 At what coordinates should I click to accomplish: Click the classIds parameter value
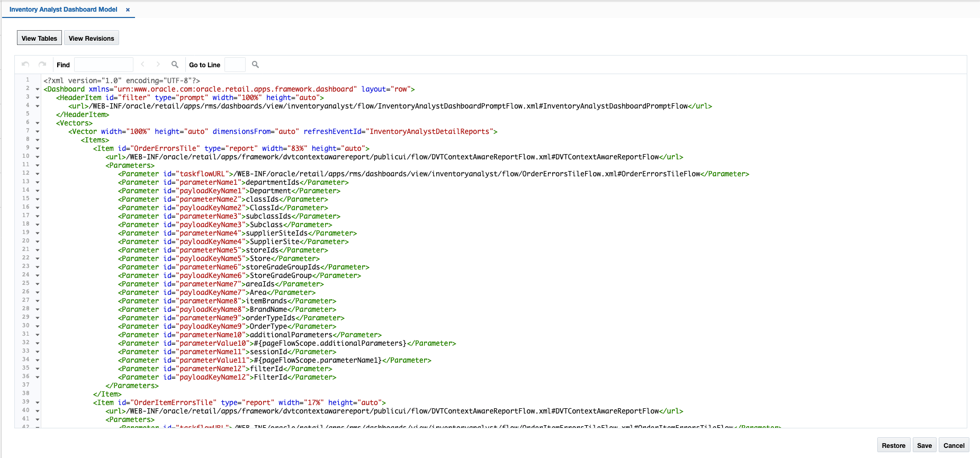(262, 199)
